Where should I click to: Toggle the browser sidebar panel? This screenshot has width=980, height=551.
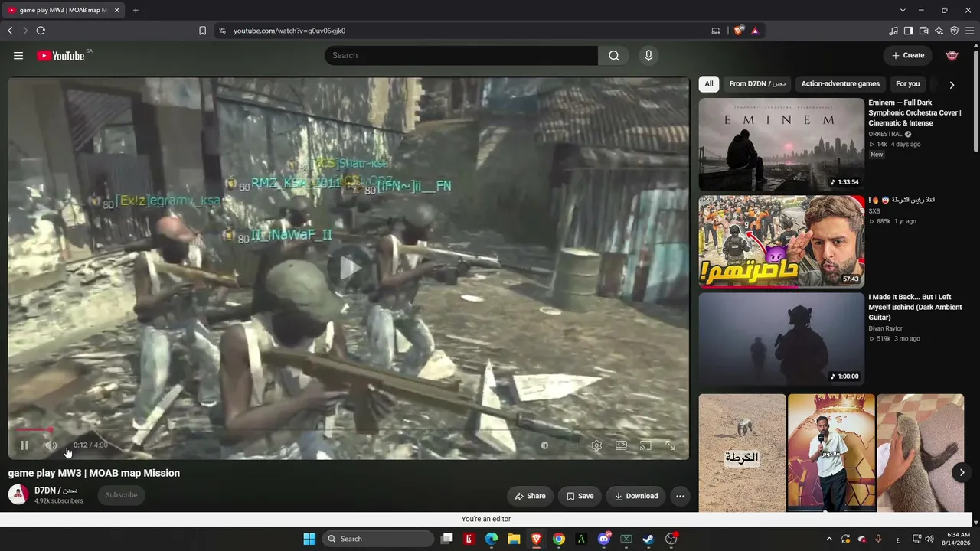click(908, 31)
